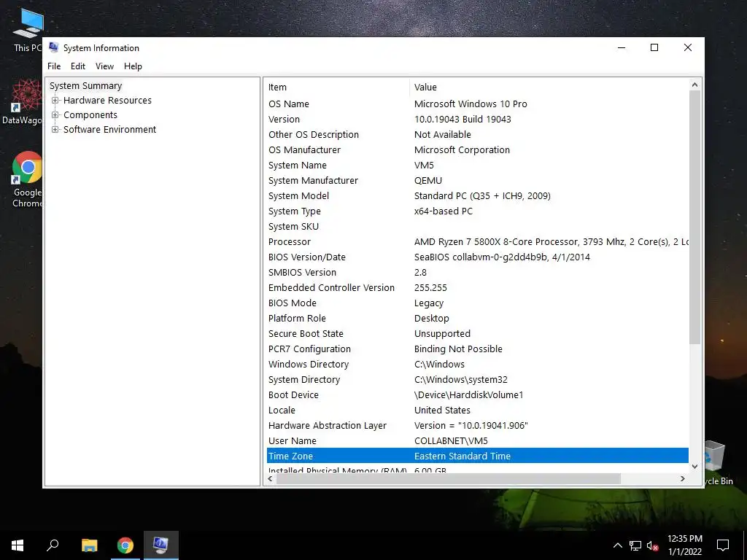Maximize the System Information window
Screen dimensions: 747x560
tap(654, 47)
